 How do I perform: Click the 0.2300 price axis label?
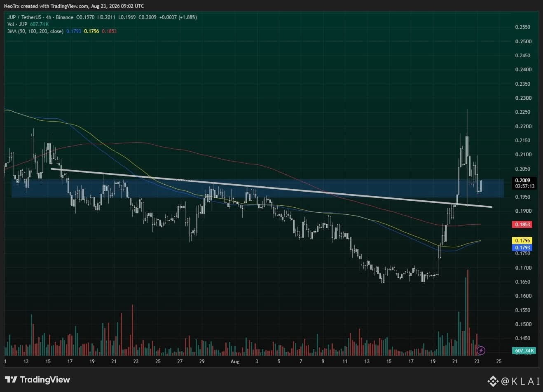point(523,98)
